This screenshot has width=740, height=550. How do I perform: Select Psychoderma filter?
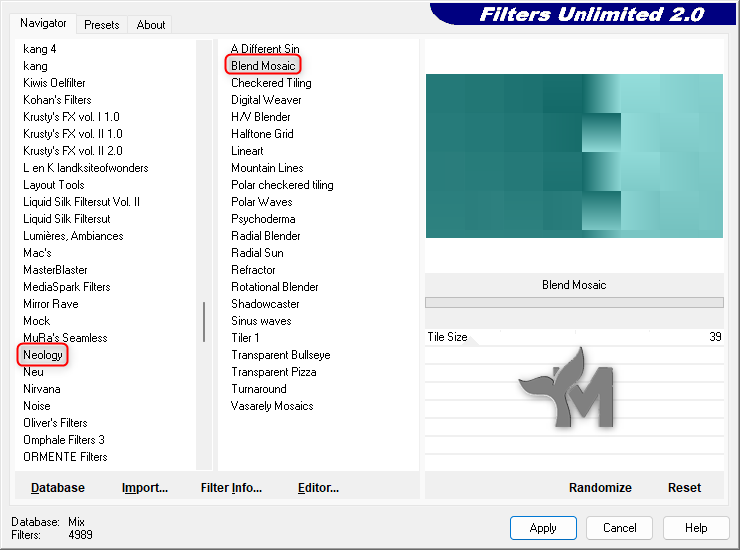(263, 219)
